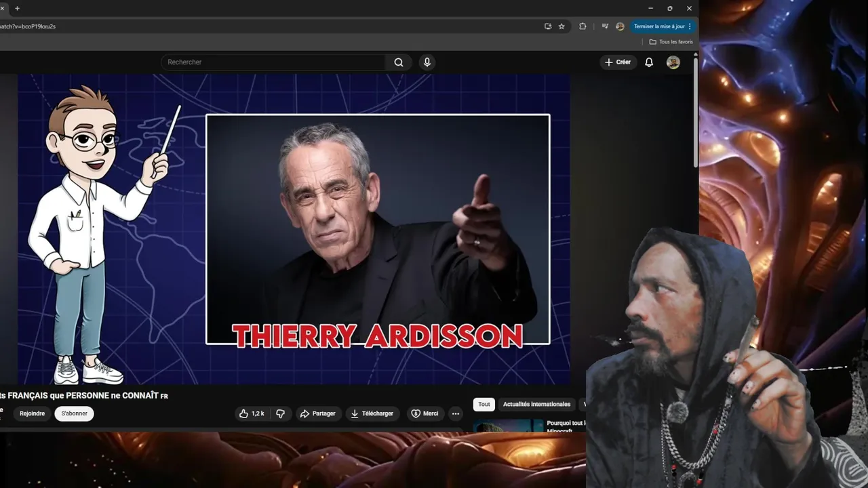Click the Créer button

[x=618, y=62]
